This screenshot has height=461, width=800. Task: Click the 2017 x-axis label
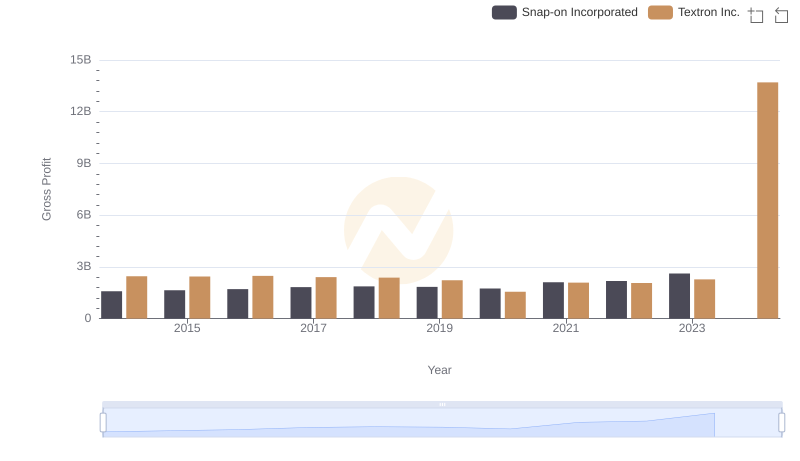click(x=313, y=328)
